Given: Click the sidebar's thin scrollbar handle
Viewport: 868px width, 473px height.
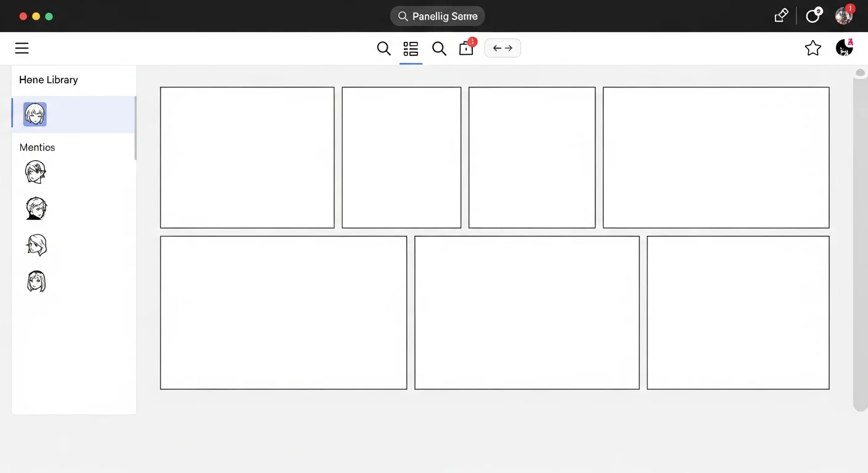Looking at the screenshot, I should pyautogui.click(x=135, y=128).
